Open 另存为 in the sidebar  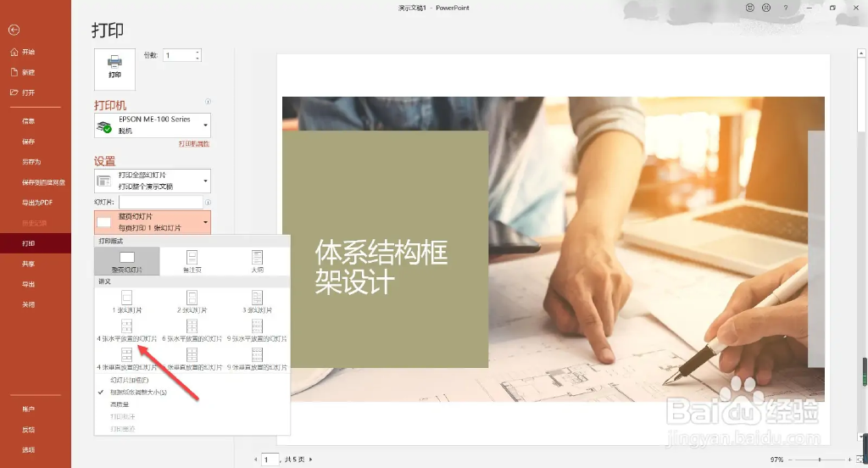31,162
